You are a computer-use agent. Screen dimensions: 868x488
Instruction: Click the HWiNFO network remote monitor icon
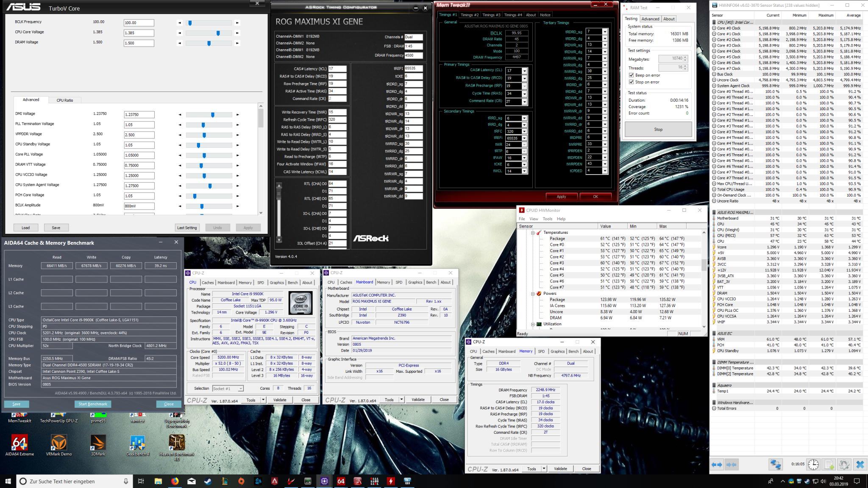pos(776,465)
